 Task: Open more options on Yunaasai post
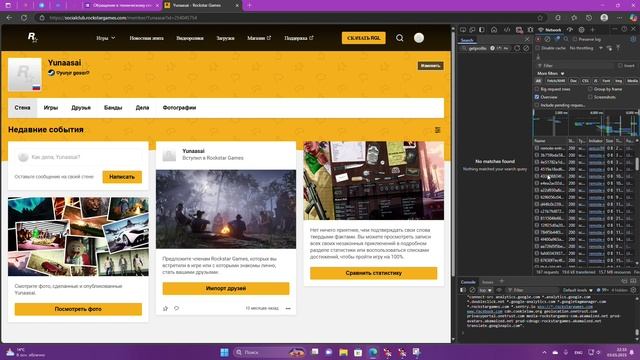click(x=288, y=308)
